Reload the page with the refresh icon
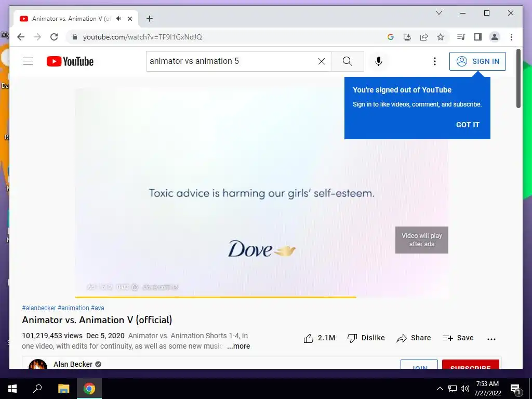 coord(54,37)
